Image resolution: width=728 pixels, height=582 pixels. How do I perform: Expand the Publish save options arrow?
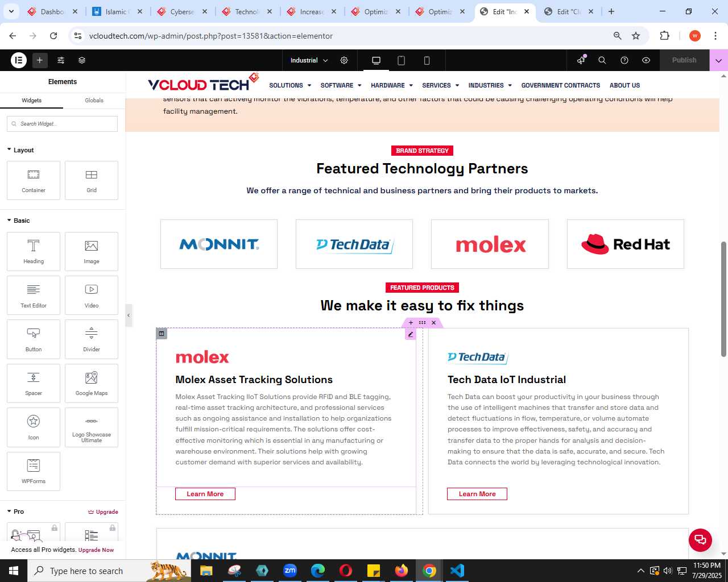click(718, 60)
